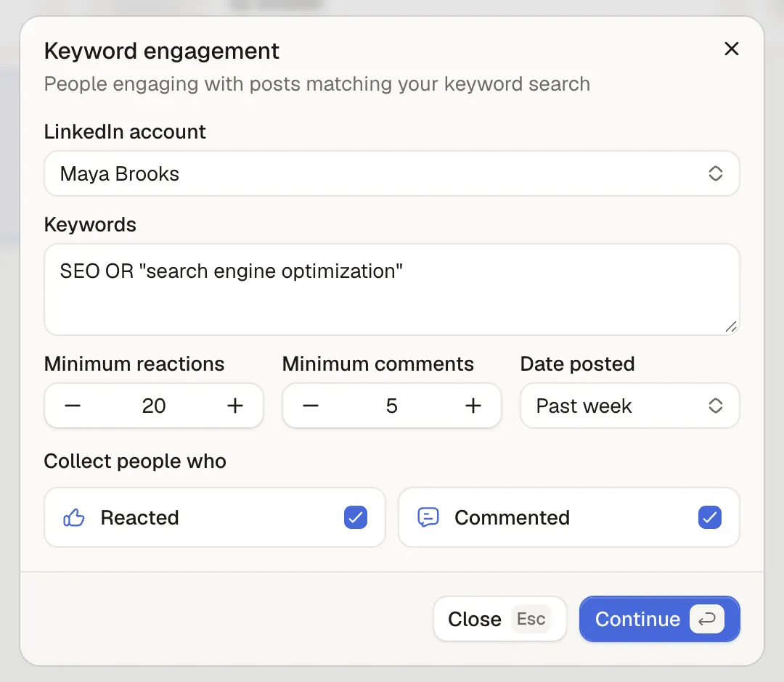The width and height of the screenshot is (784, 682).
Task: Click the Continue button
Action: pyautogui.click(x=659, y=619)
